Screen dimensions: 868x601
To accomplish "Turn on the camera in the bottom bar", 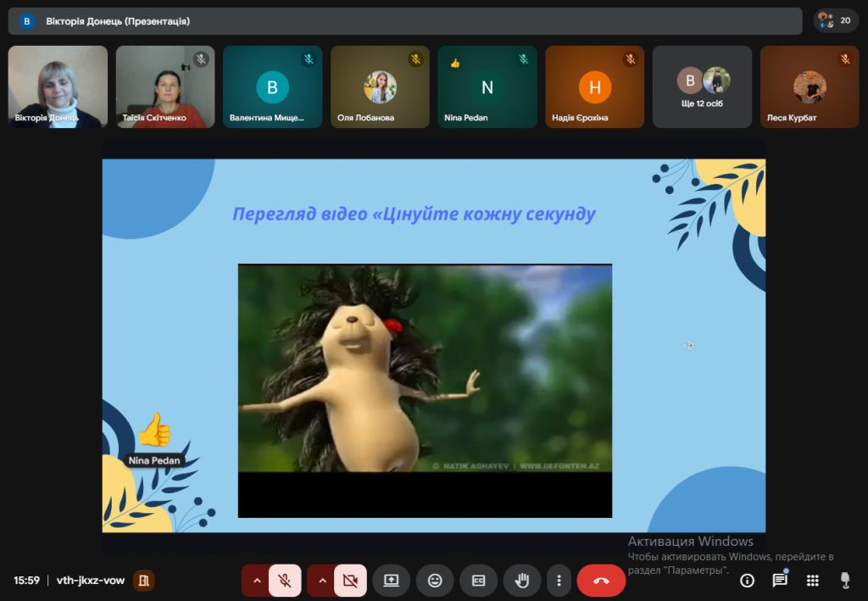I will click(x=349, y=581).
